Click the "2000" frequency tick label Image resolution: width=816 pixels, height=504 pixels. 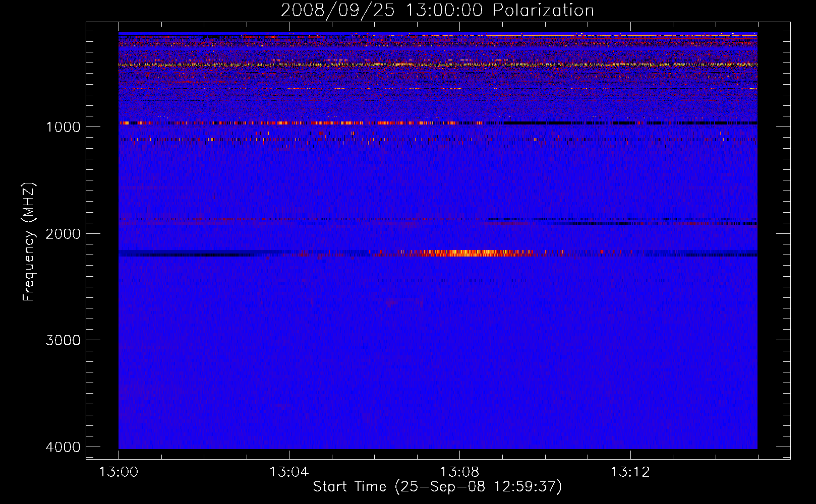pyautogui.click(x=63, y=233)
